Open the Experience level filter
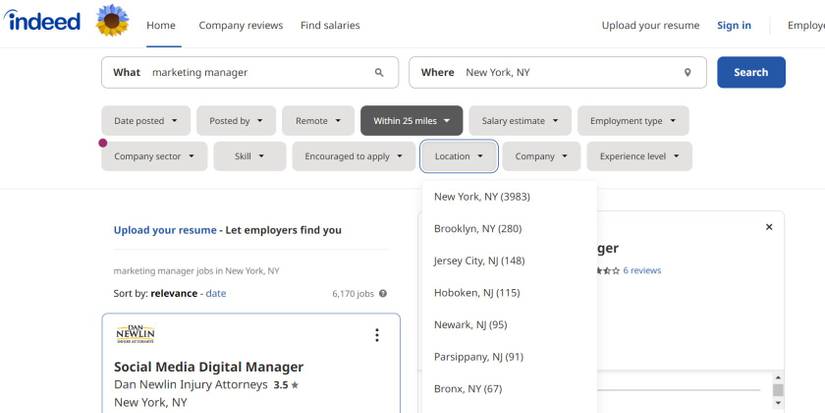Viewport: 825px width, 413px height. click(x=639, y=156)
